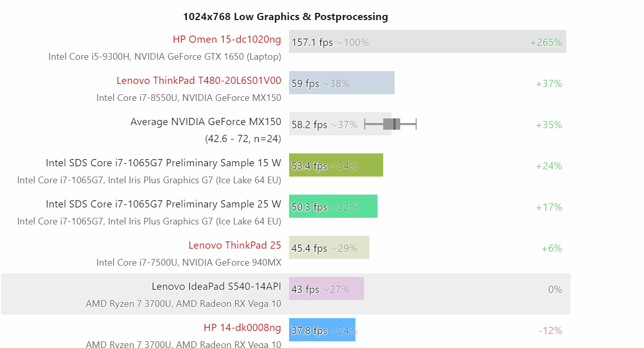This screenshot has width=644, height=348.
Task: Click the mint green 50.3 fps bar
Action: [x=333, y=206]
